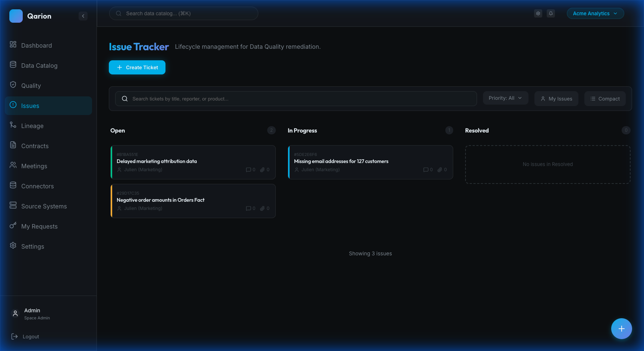Collapse the sidebar with the chevron button
The image size is (644, 351).
[x=83, y=16]
